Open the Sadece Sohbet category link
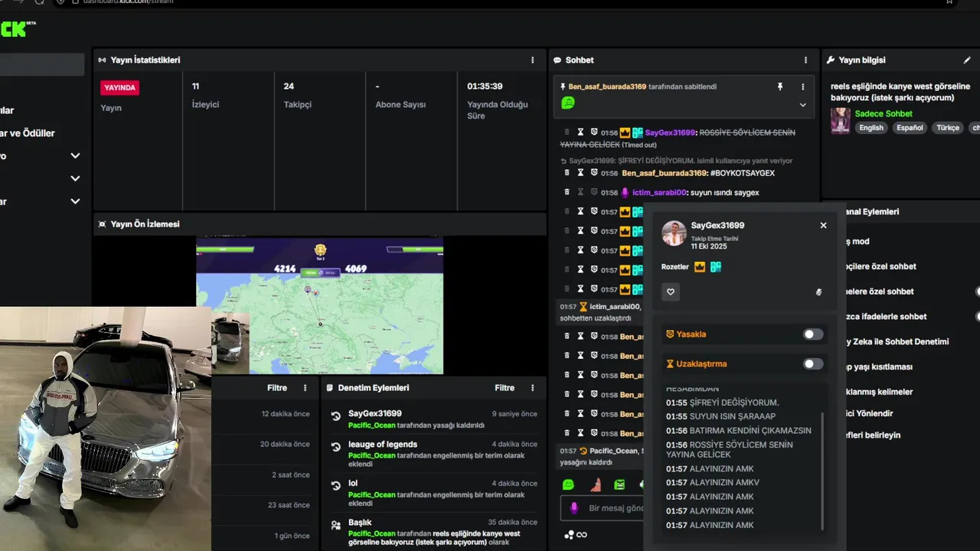Viewport: 980px width, 551px height. [x=884, y=114]
